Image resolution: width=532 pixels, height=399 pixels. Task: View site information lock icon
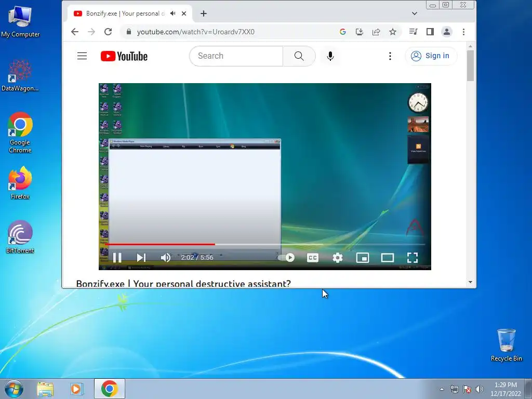pos(129,32)
